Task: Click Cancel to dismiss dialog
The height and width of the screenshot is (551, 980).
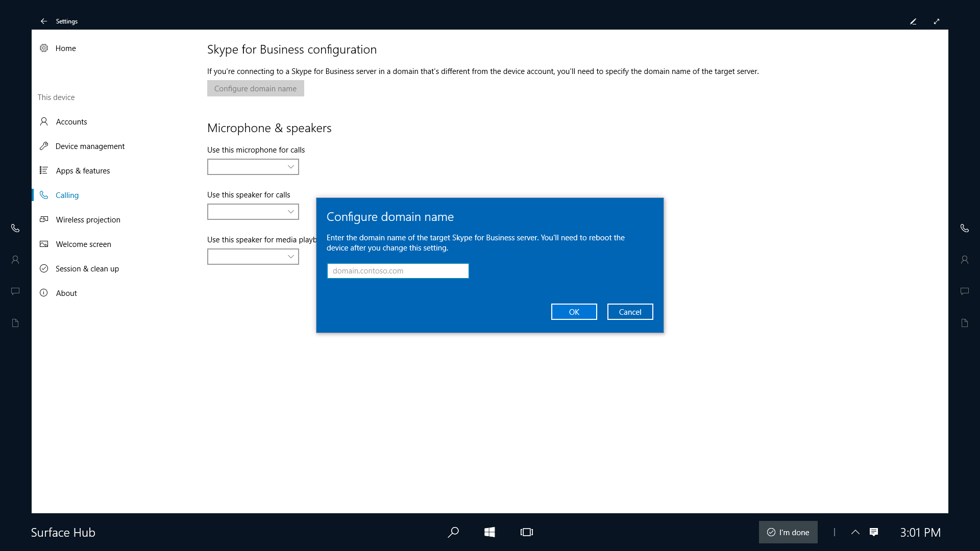Action: click(x=630, y=311)
